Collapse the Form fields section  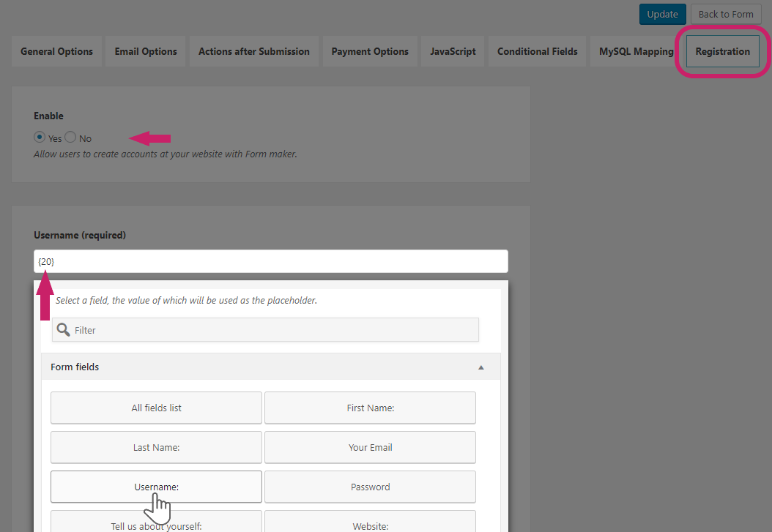click(481, 367)
